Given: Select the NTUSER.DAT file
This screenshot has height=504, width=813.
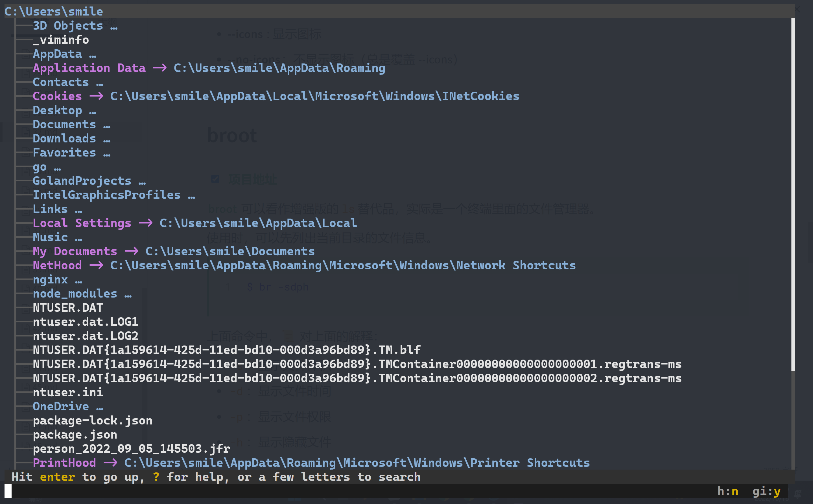Looking at the screenshot, I should click(68, 308).
